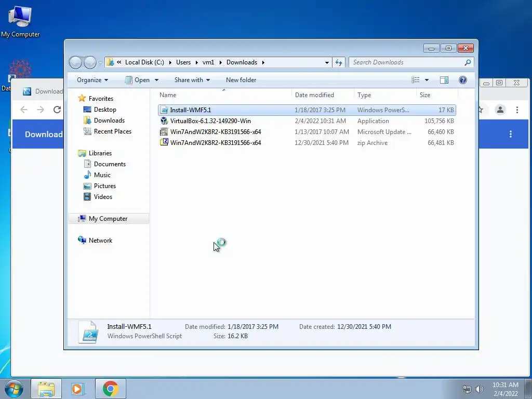The width and height of the screenshot is (532, 399).
Task: Click Local Disk (C:) breadcrumb
Action: [x=144, y=62]
